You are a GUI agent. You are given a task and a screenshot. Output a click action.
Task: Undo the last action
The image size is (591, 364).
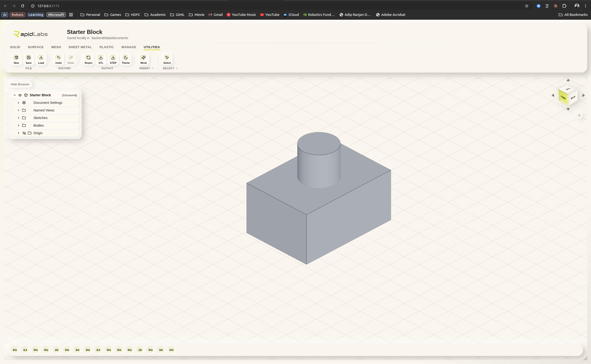click(59, 59)
